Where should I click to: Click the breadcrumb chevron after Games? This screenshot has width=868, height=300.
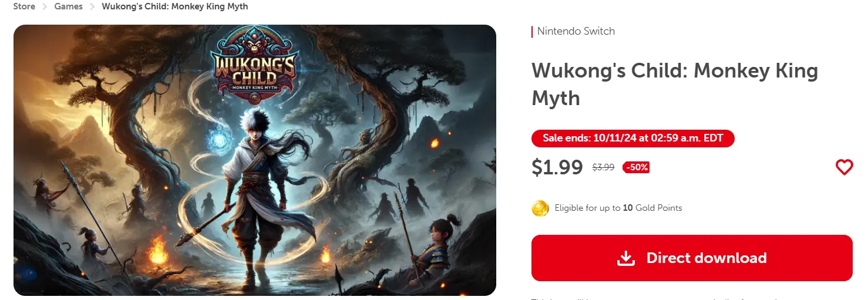pos(92,6)
